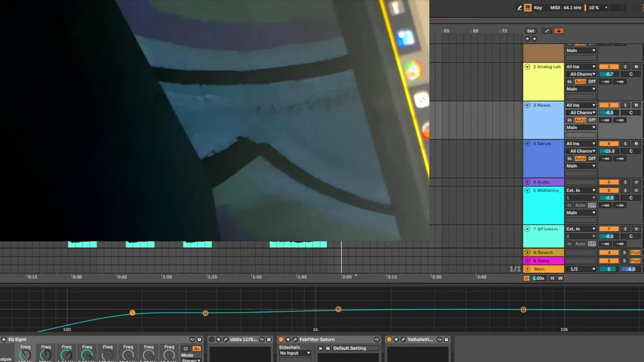Toggle track activator 5 on Audio track

point(609,182)
